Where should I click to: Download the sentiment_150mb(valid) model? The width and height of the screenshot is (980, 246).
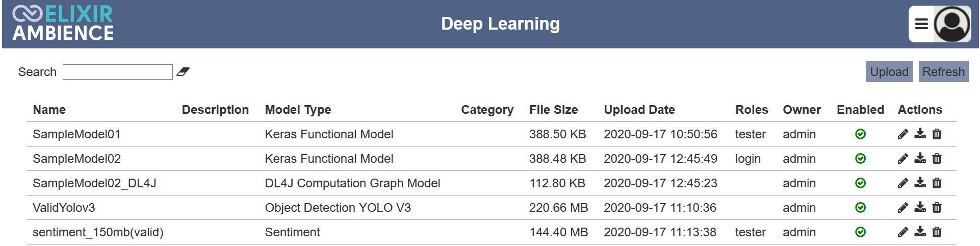[x=920, y=232]
